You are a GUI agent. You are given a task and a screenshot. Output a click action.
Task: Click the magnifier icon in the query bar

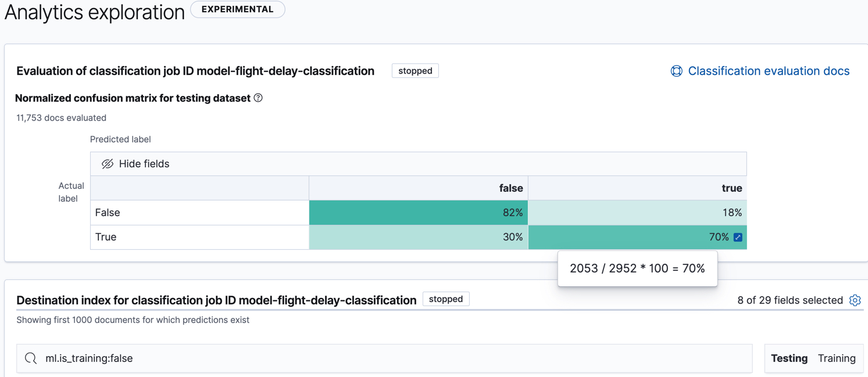tap(30, 358)
